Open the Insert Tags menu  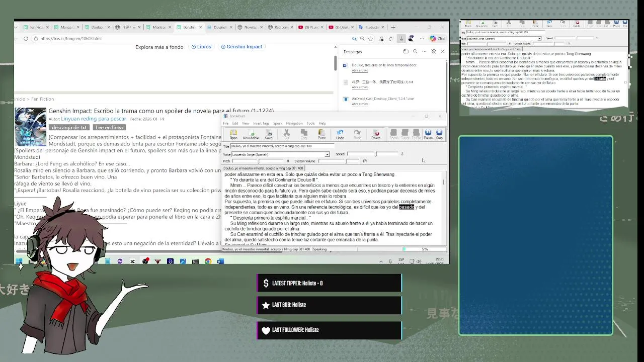click(x=261, y=123)
